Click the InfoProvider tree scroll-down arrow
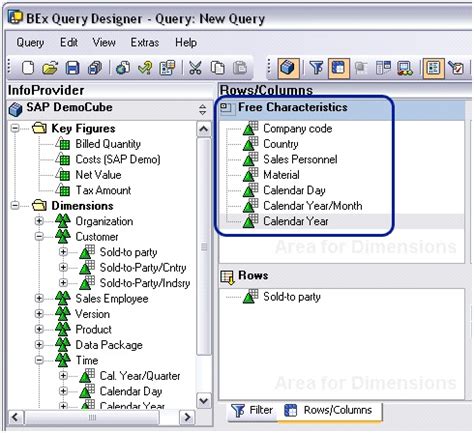The image size is (474, 433). tap(204, 400)
